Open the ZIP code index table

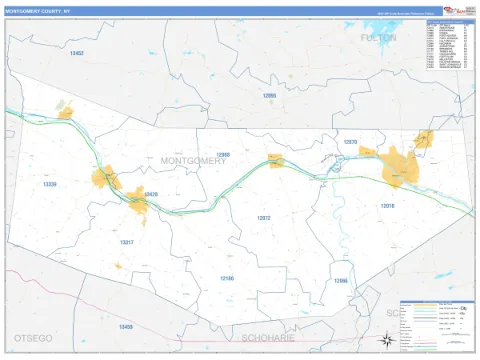click(x=450, y=45)
